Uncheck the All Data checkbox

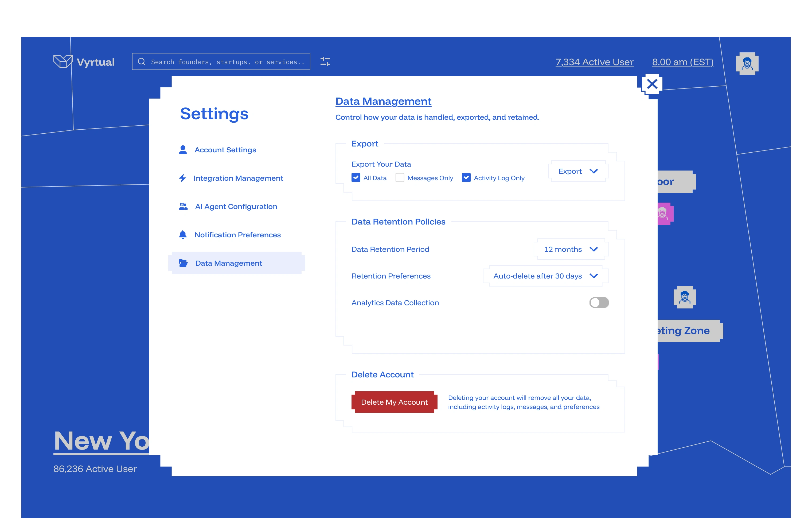[356, 178]
